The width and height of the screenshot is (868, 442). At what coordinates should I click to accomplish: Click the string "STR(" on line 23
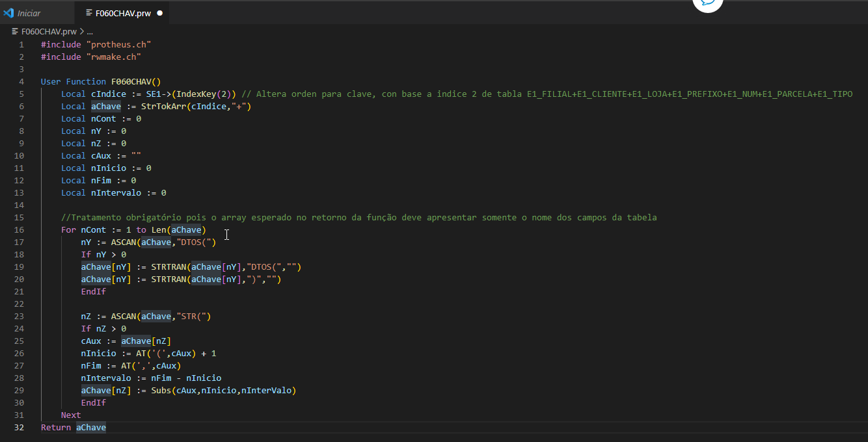193,316
